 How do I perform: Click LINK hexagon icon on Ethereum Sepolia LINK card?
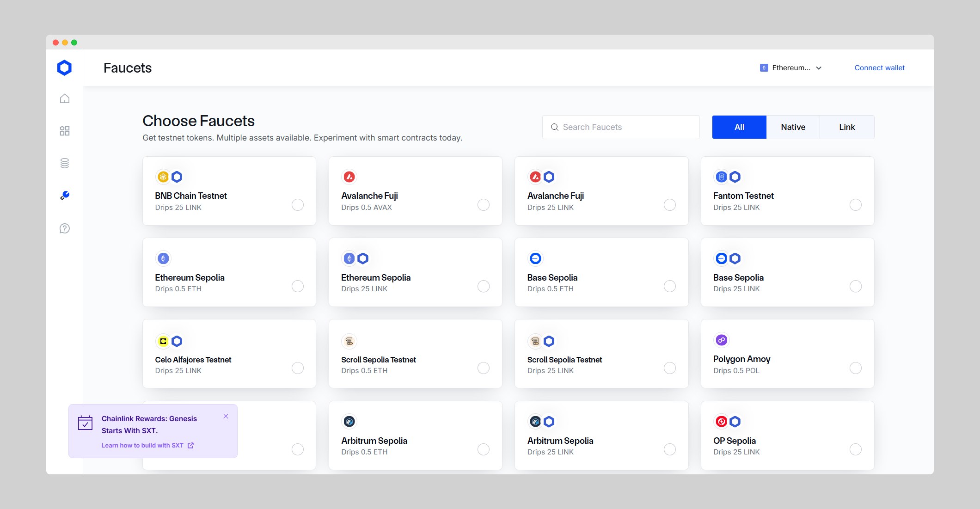[363, 258]
